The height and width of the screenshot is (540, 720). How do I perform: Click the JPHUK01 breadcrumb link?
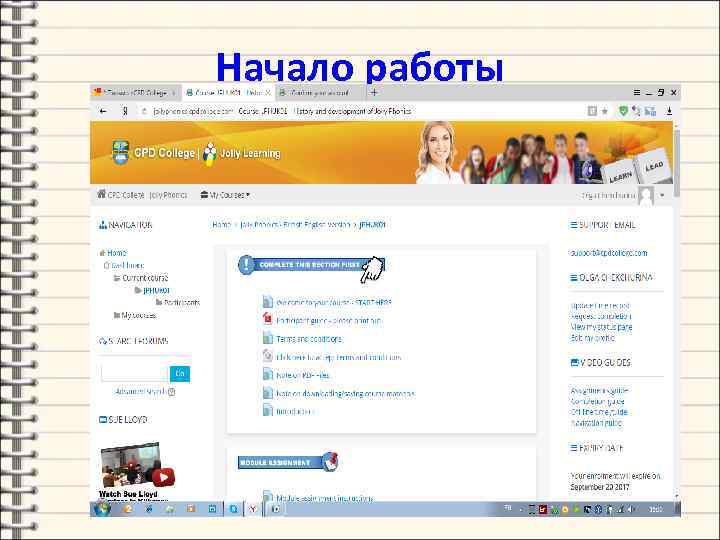click(x=372, y=225)
